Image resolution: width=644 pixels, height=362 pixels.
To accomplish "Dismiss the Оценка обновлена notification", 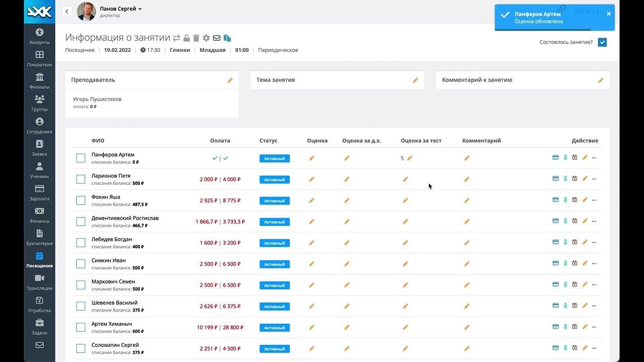I will pyautogui.click(x=609, y=14).
